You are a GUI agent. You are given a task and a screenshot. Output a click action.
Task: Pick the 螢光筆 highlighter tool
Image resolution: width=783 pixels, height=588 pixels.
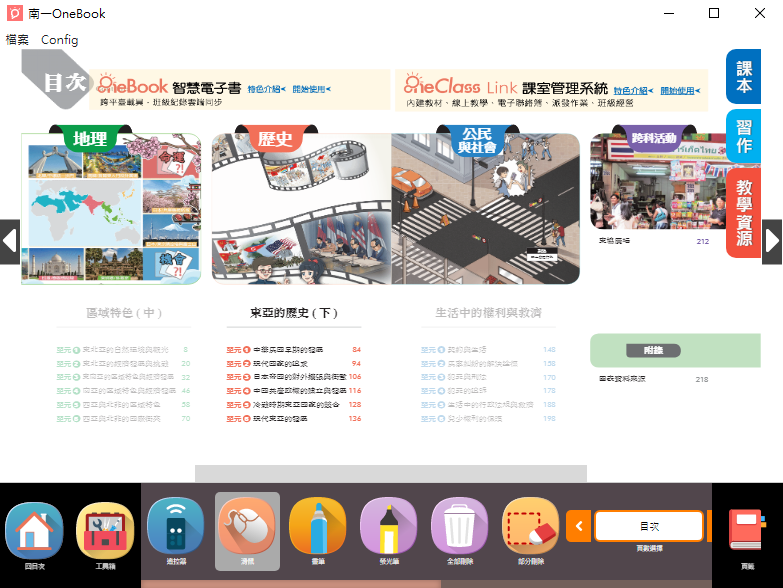click(x=388, y=527)
